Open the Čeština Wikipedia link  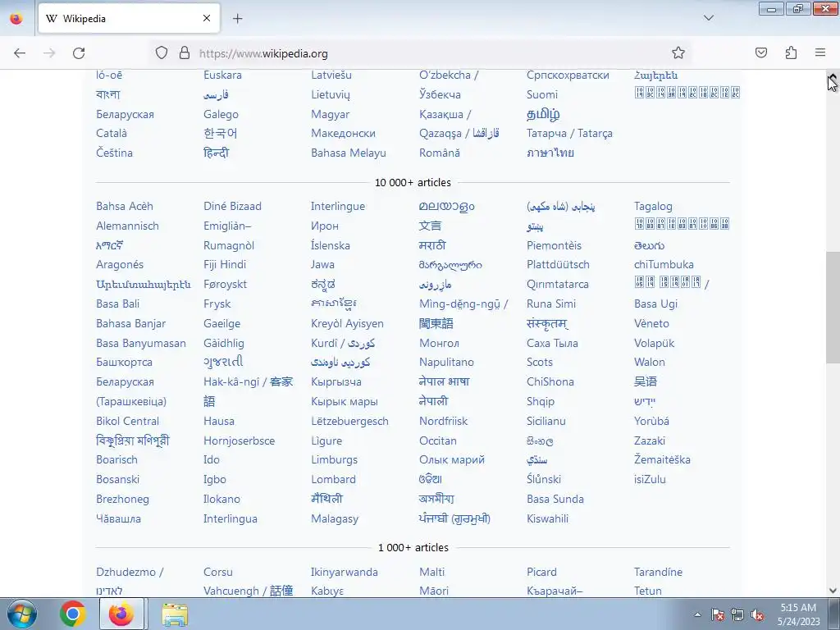point(114,153)
